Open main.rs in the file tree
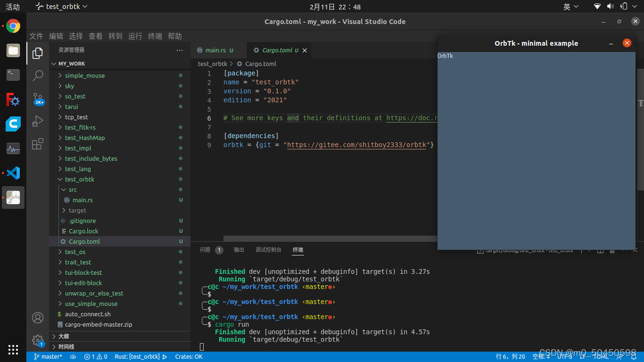This screenshot has width=644, height=362. (x=83, y=200)
